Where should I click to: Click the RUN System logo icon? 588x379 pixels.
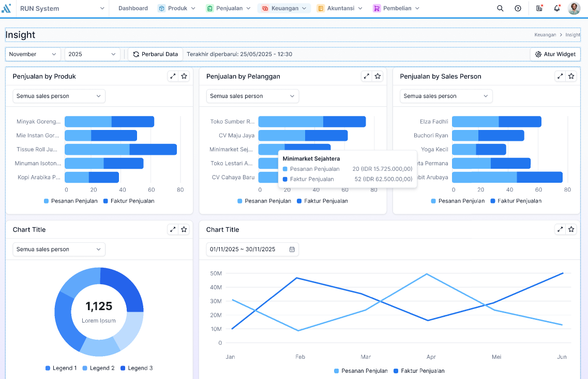click(6, 8)
